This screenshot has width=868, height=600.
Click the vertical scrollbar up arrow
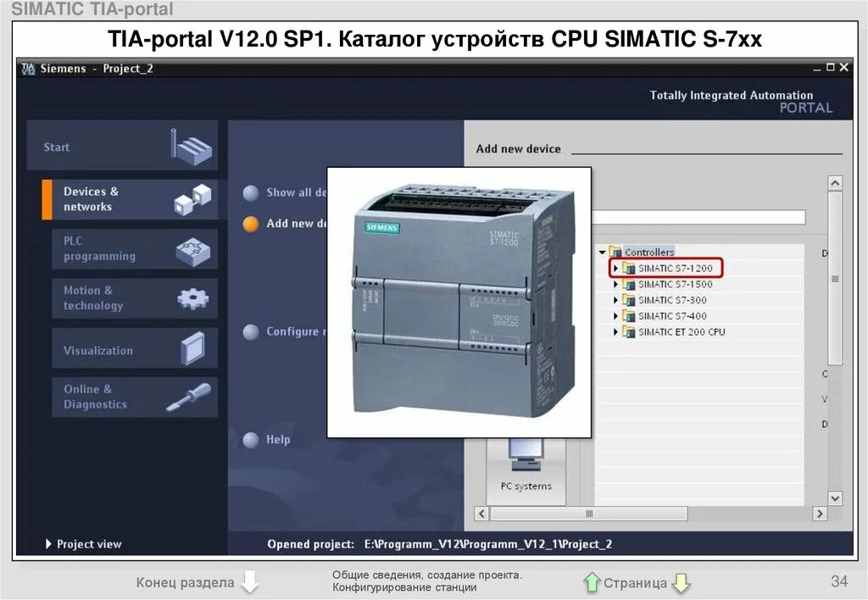click(835, 183)
